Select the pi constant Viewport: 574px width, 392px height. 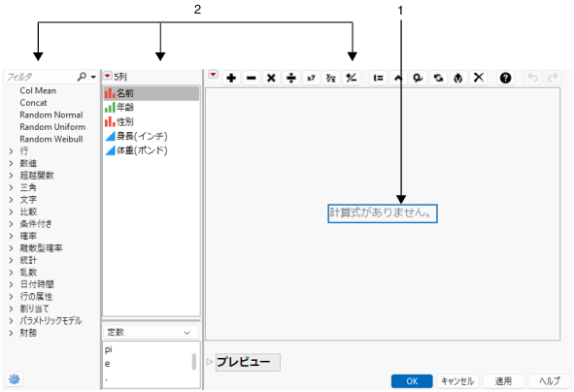click(x=109, y=349)
